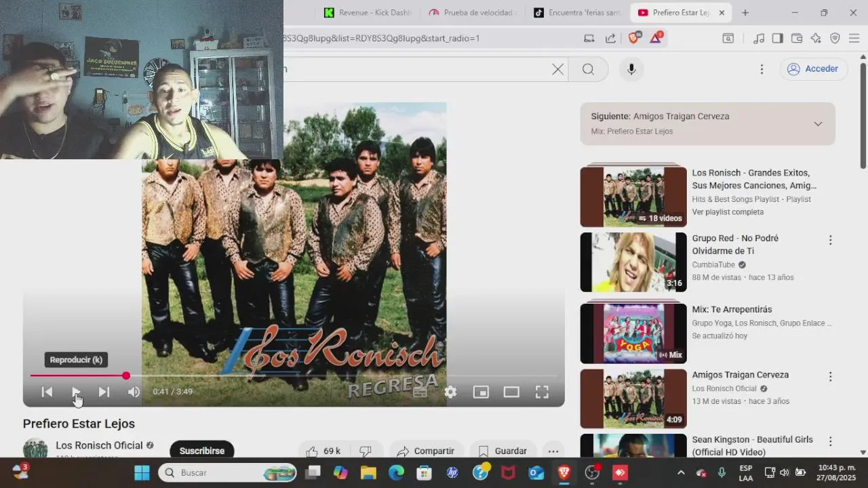The width and height of the screenshot is (868, 488).
Task: Open options for Grupo Red video
Action: [x=830, y=240]
